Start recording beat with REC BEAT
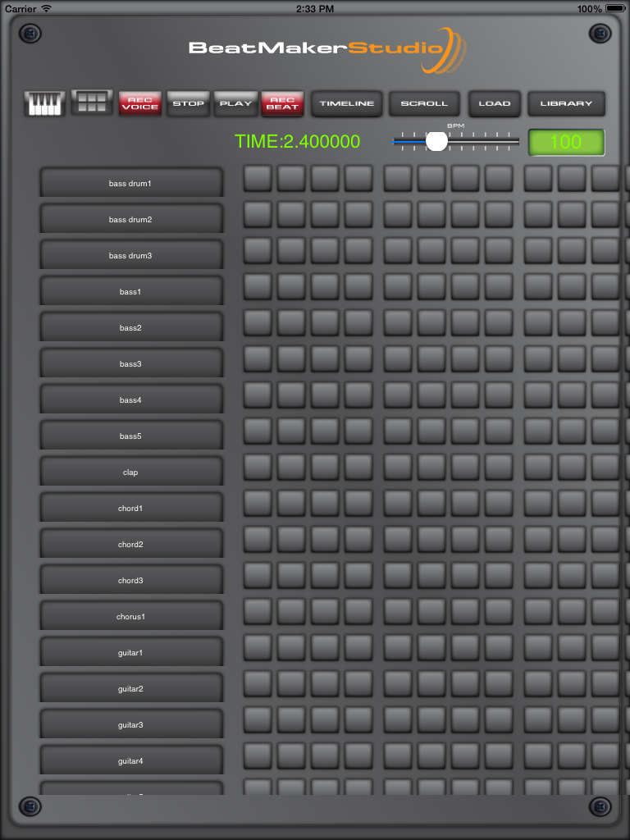Screen dimensions: 630x840 click(x=282, y=103)
